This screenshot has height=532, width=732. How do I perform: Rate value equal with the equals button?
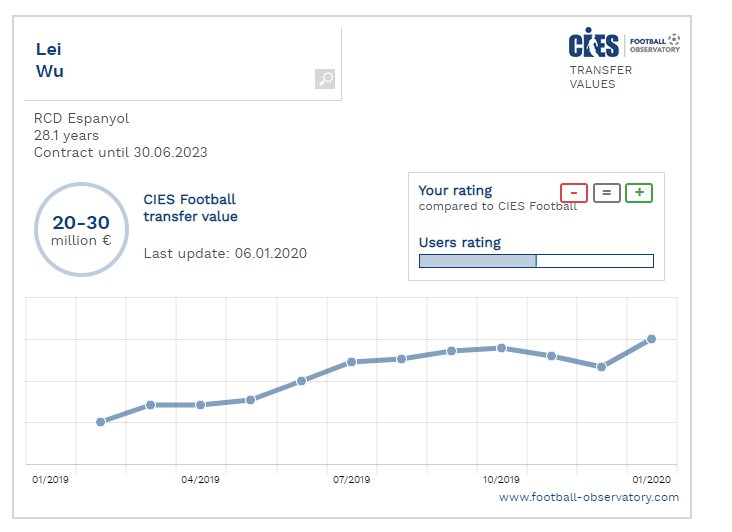point(606,193)
